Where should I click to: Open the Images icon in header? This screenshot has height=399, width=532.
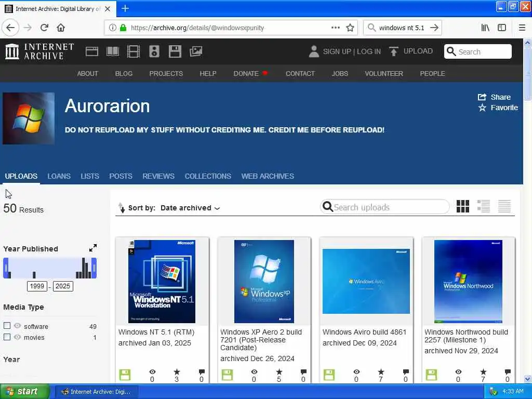click(196, 51)
